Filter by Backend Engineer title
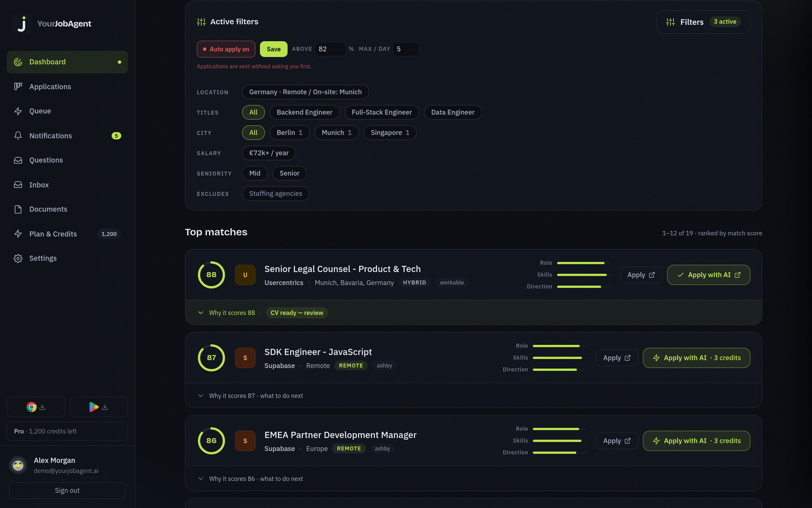 tap(304, 112)
